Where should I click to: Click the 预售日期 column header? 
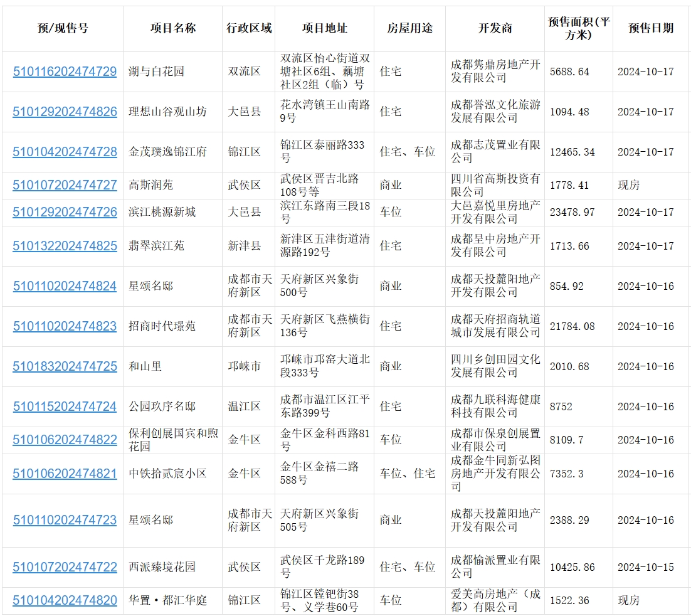click(651, 28)
